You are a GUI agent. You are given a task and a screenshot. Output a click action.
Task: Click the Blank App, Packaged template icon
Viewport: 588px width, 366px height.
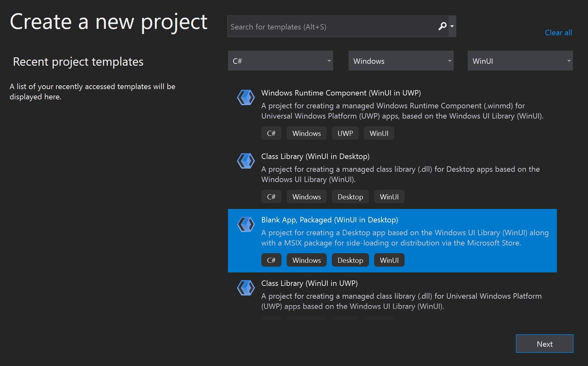tap(246, 224)
